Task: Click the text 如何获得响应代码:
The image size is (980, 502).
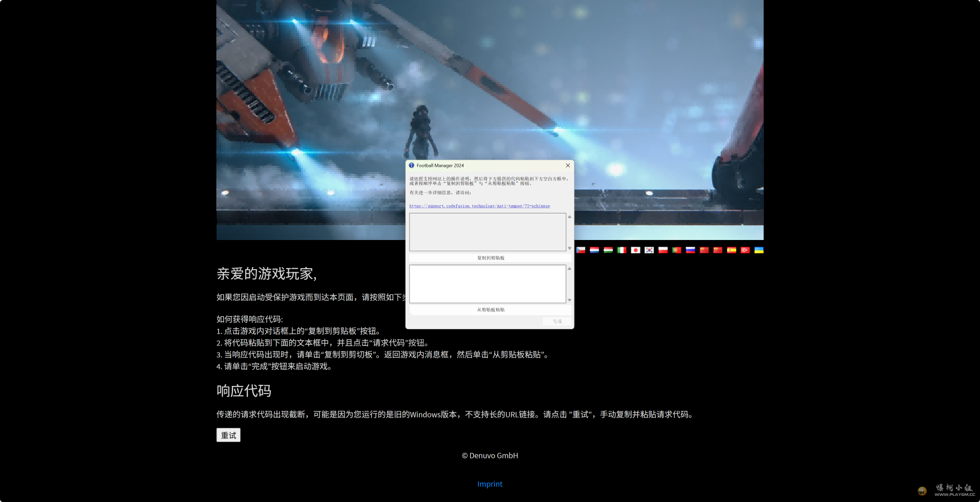Action: [250, 319]
